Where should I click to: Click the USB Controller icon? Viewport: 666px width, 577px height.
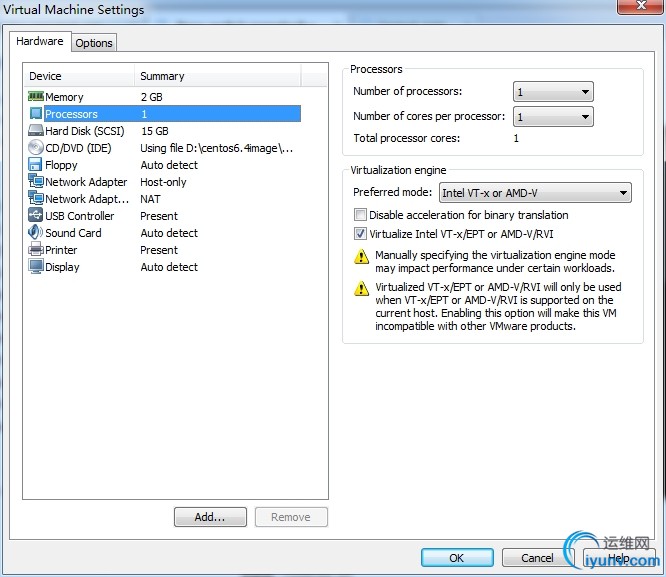pyautogui.click(x=35, y=215)
